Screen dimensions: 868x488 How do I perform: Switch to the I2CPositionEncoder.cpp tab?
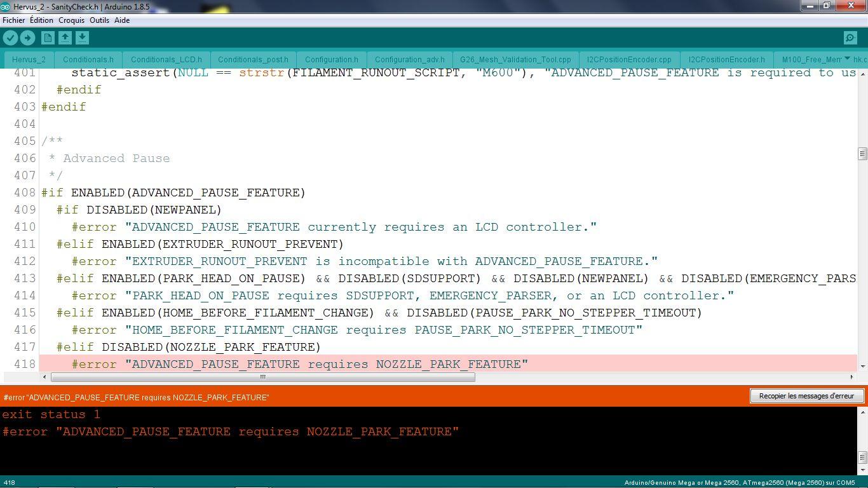click(x=629, y=60)
